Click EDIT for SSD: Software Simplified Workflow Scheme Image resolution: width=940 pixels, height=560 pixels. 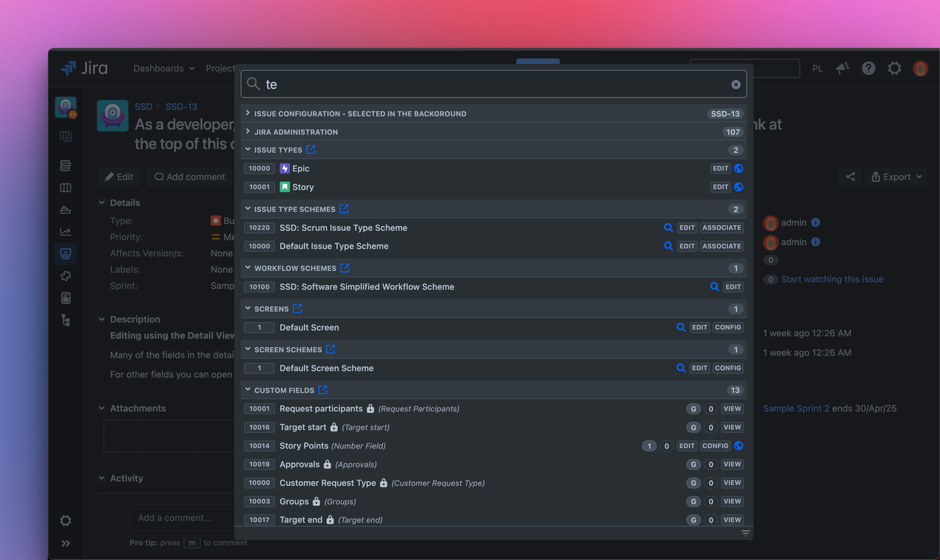[733, 287]
